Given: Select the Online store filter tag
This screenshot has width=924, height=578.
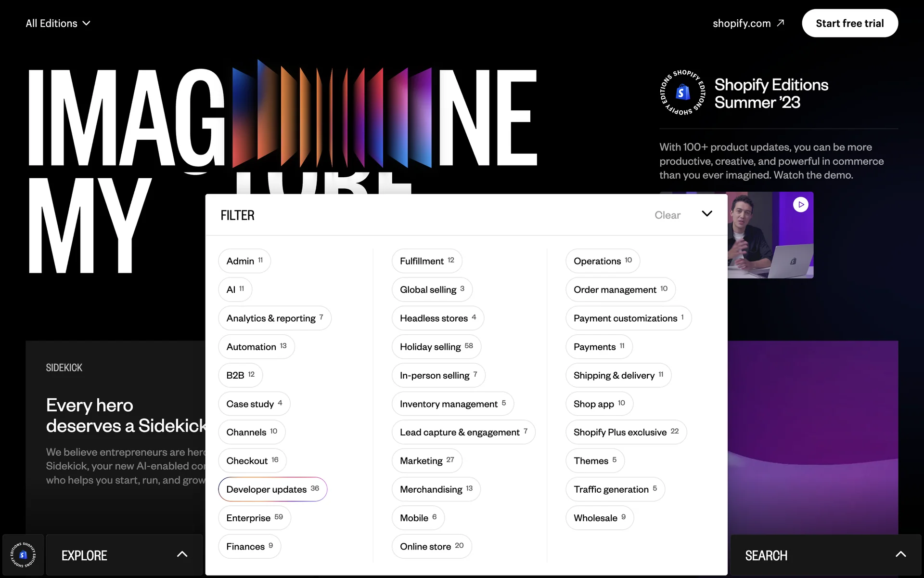Looking at the screenshot, I should [x=431, y=546].
